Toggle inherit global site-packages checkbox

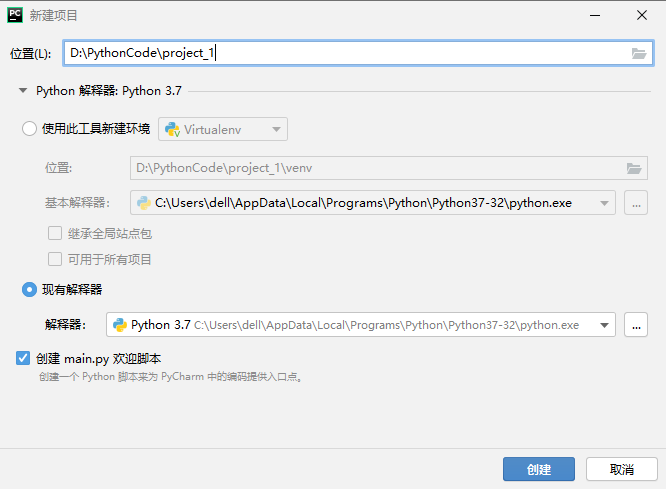(56, 233)
